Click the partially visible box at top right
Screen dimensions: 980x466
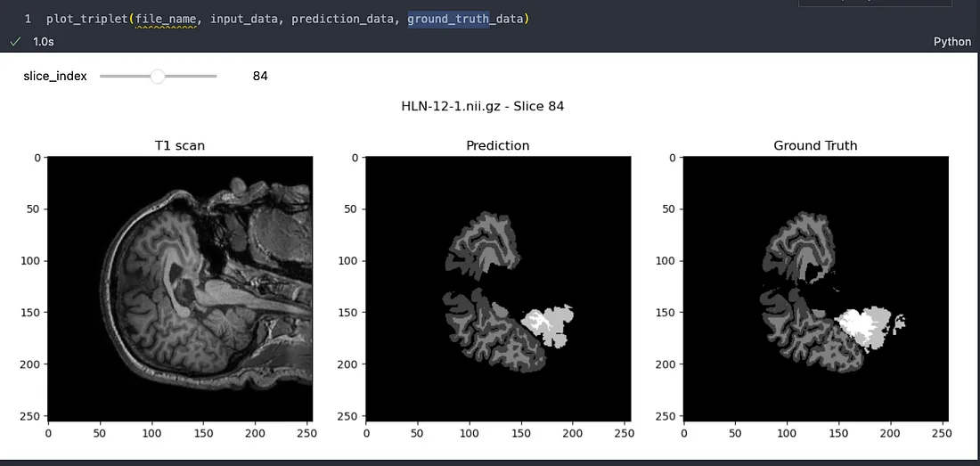pos(875,4)
